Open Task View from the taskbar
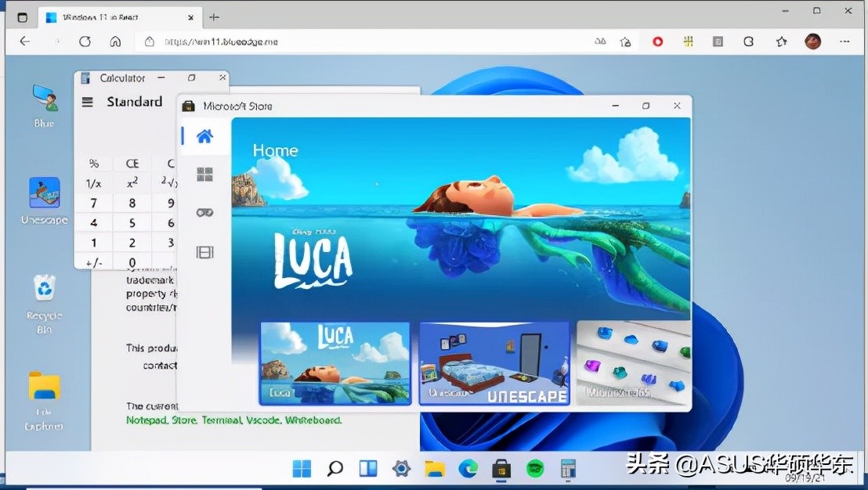Image resolution: width=868 pixels, height=490 pixels. tap(367, 468)
